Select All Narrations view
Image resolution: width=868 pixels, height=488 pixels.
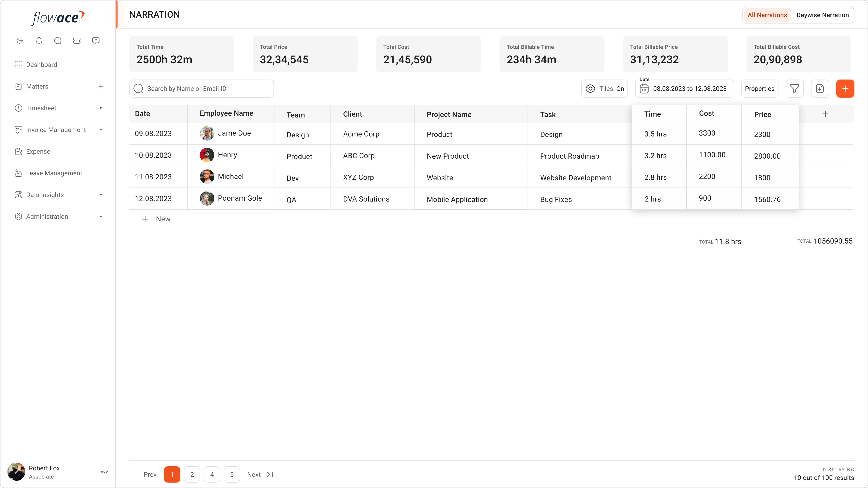coord(767,15)
